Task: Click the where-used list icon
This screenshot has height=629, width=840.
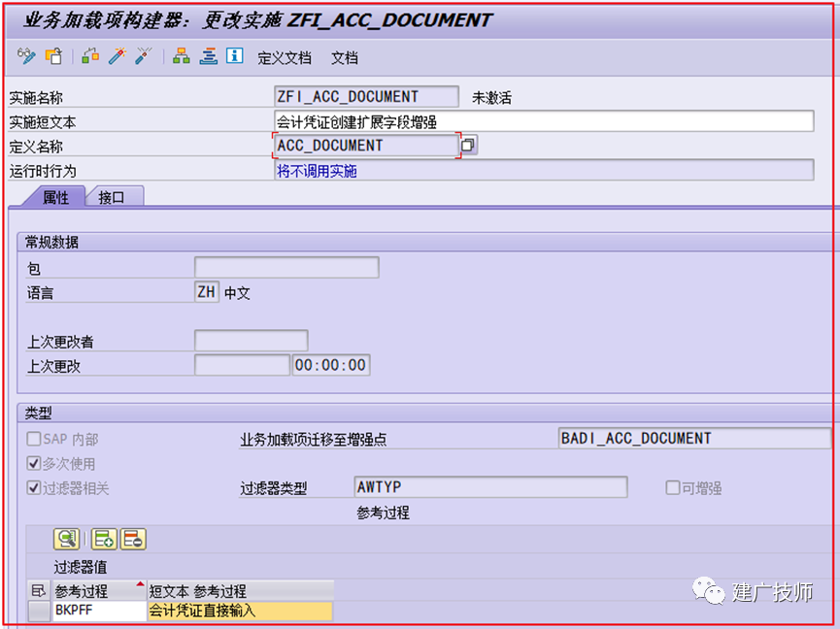Action: point(90,55)
